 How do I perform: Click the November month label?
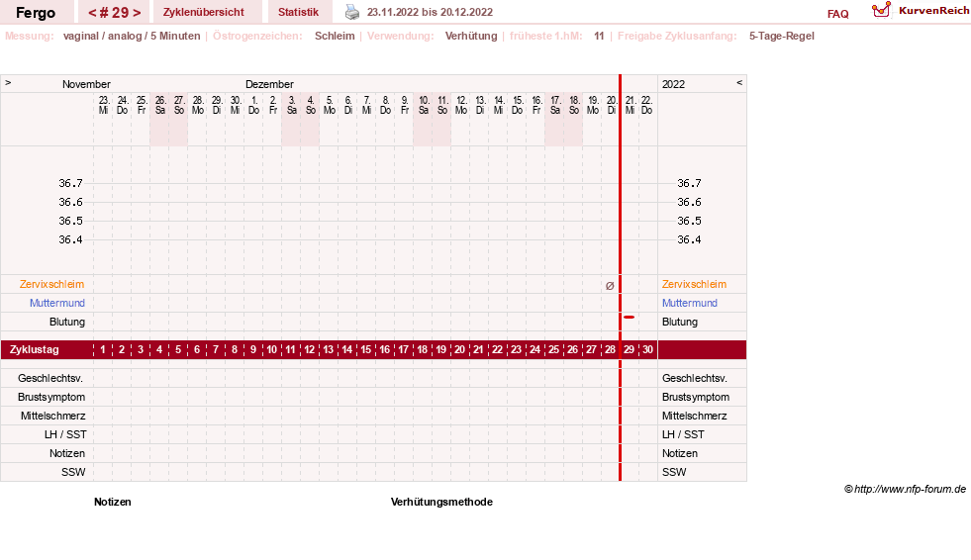click(86, 84)
